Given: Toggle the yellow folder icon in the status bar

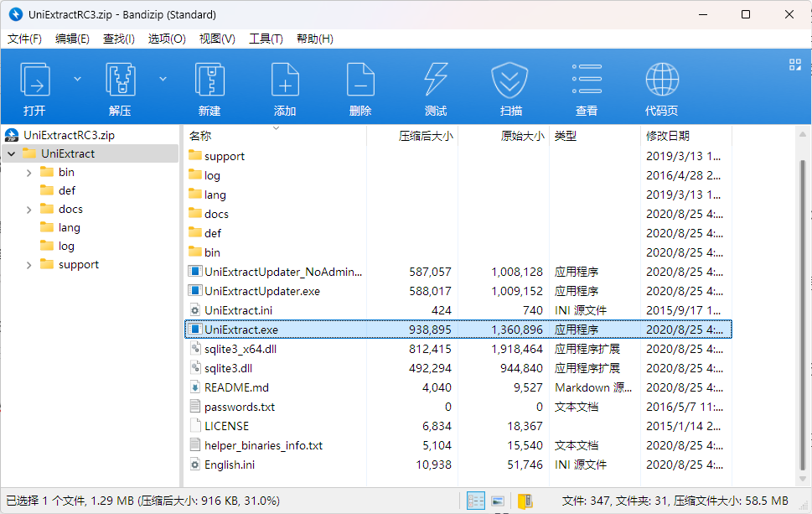Looking at the screenshot, I should point(524,501).
